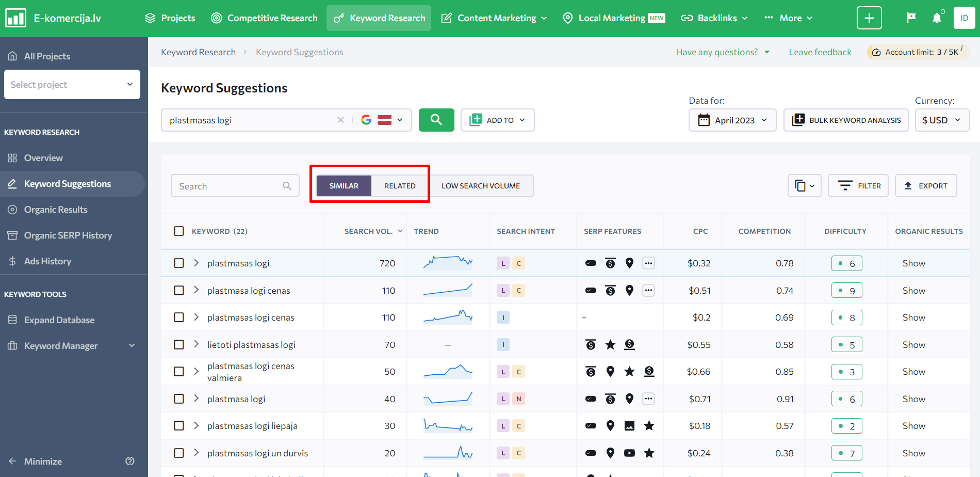Toggle the select-all keywords checkbox
This screenshot has height=477, width=980.
[x=179, y=231]
